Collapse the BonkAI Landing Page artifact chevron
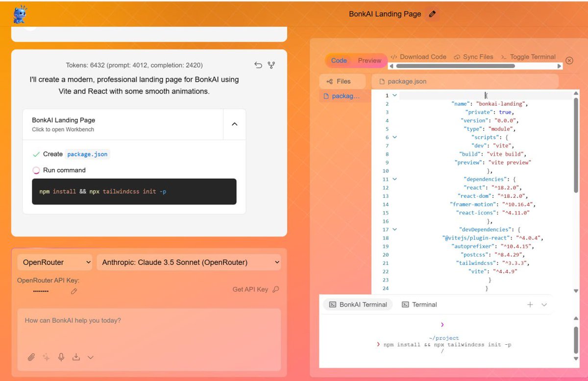588x381 pixels. coord(234,124)
